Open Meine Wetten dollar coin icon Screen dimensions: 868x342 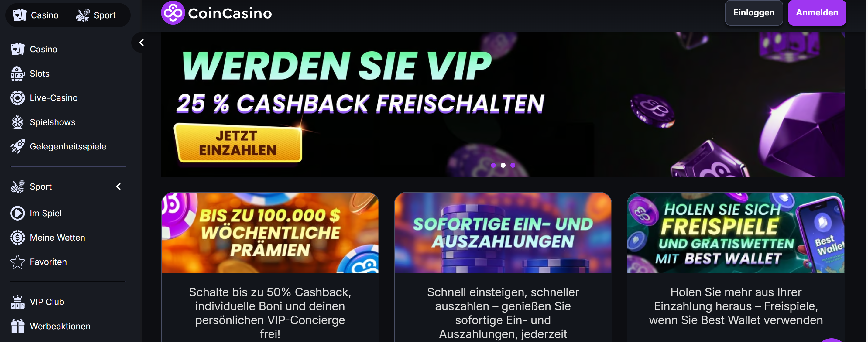(x=17, y=237)
